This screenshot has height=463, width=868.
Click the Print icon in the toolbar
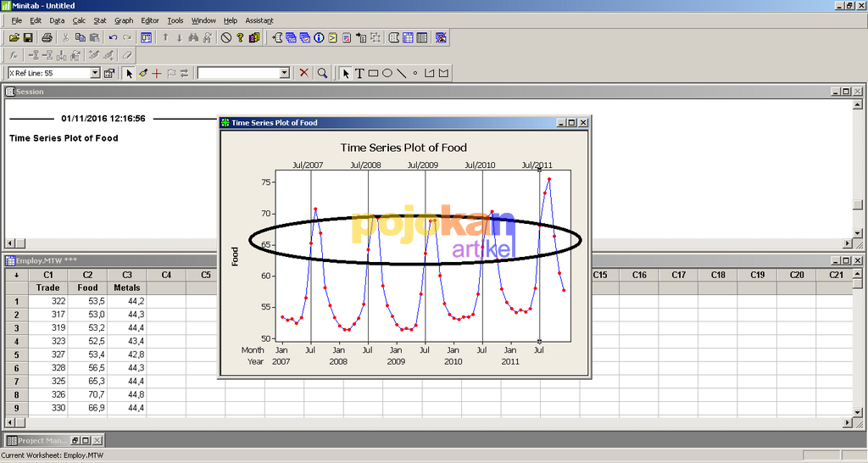pyautogui.click(x=47, y=37)
